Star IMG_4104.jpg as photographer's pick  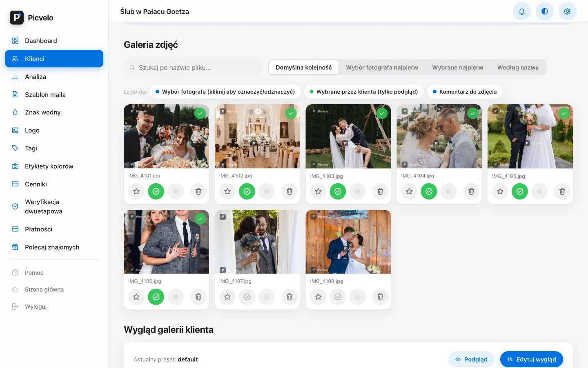[409, 191]
